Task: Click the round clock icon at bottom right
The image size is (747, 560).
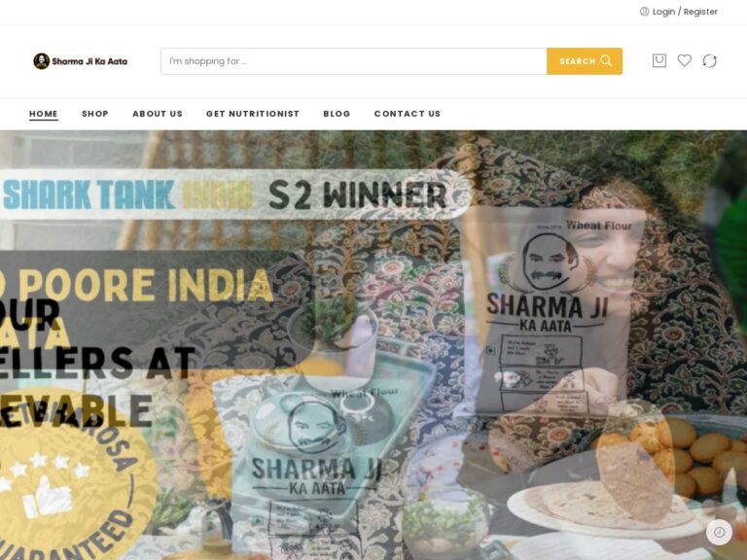Action: tap(719, 532)
